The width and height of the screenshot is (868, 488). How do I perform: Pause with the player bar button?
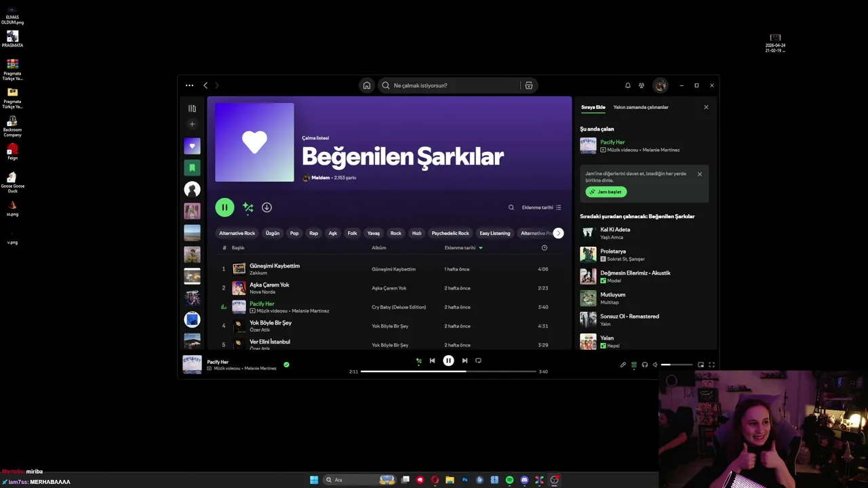(448, 361)
